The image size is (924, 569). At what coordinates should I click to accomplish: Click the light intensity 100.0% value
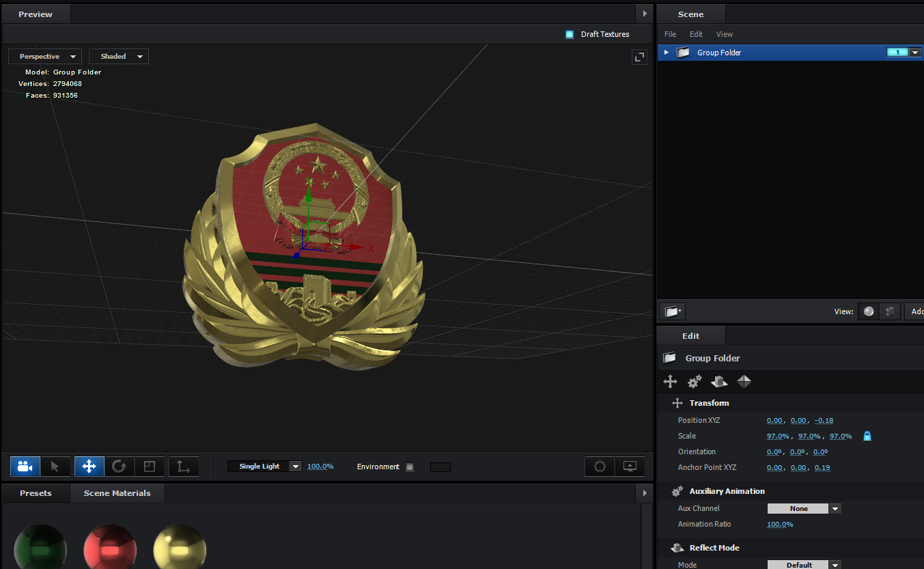click(320, 467)
